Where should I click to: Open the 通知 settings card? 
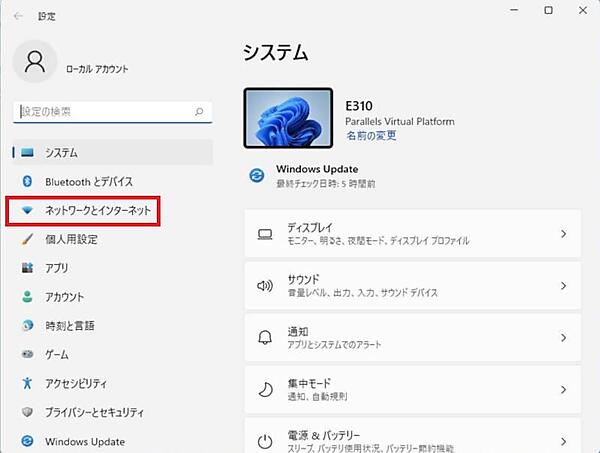coord(413,337)
